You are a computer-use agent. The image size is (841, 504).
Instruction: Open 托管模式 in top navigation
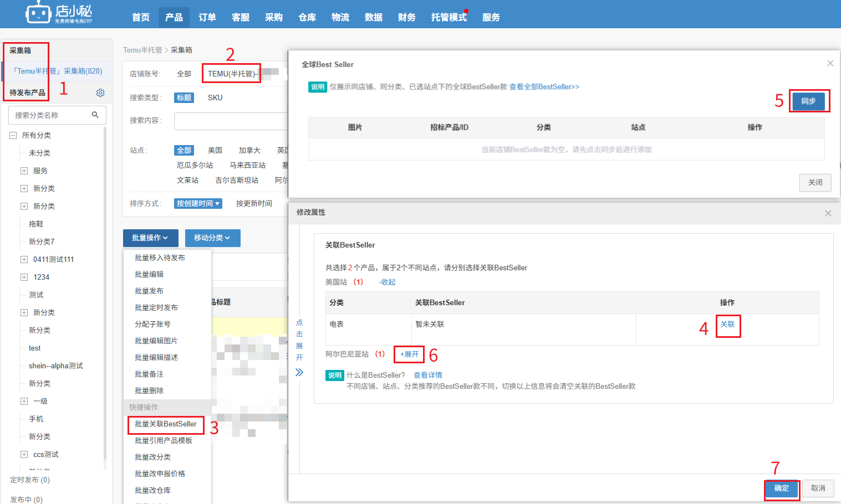click(449, 17)
